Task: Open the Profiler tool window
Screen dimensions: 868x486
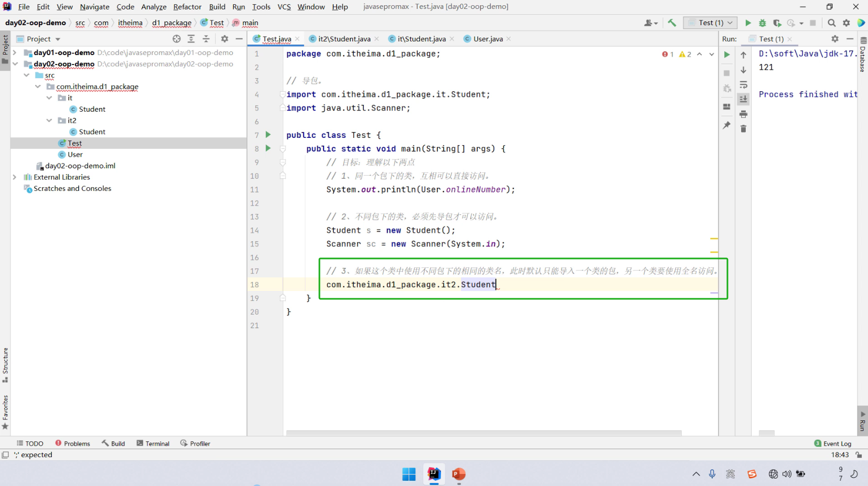Action: [195, 444]
